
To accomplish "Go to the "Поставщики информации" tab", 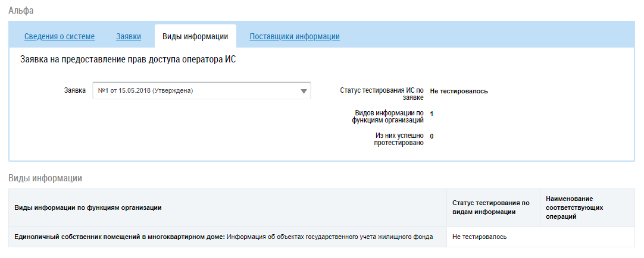I will point(295,37).
